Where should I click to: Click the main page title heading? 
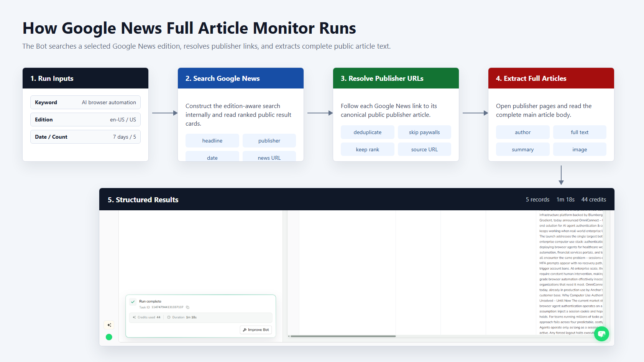coord(189,28)
